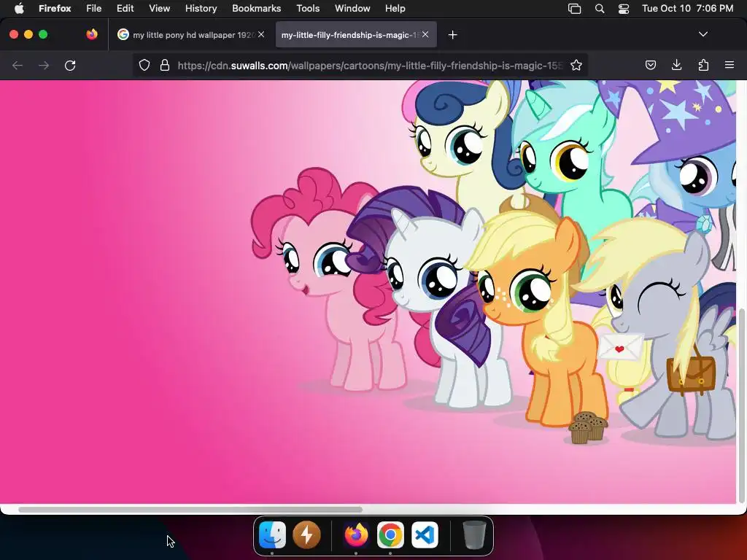This screenshot has height=560, width=747.
Task: Open Finder from the Dock
Action: click(x=273, y=534)
